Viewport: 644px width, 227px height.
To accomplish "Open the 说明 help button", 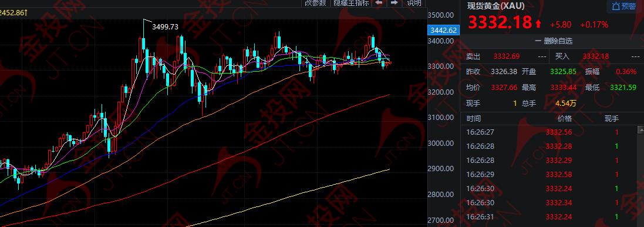I will (x=414, y=3).
